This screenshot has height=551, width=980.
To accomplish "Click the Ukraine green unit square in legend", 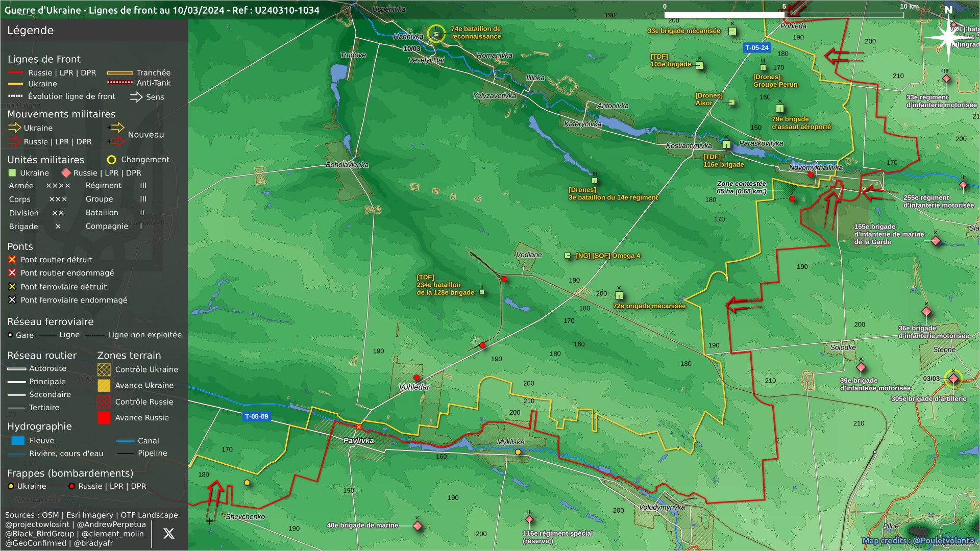I will (12, 173).
